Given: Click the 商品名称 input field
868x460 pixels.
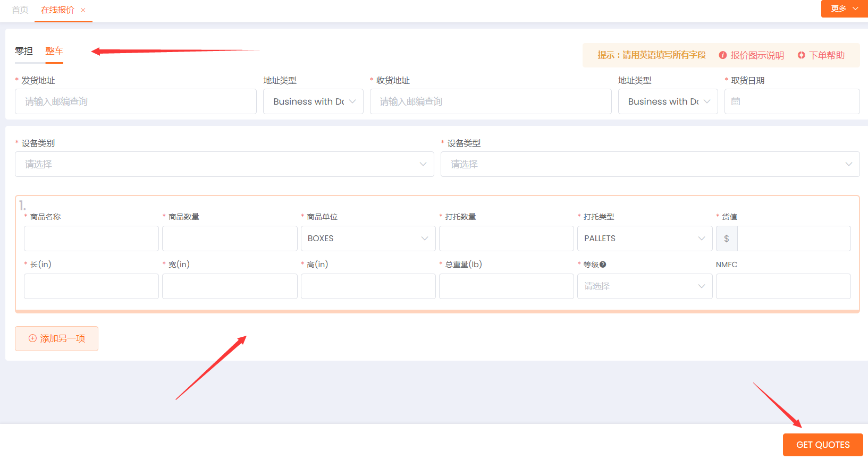Looking at the screenshot, I should pyautogui.click(x=91, y=238).
